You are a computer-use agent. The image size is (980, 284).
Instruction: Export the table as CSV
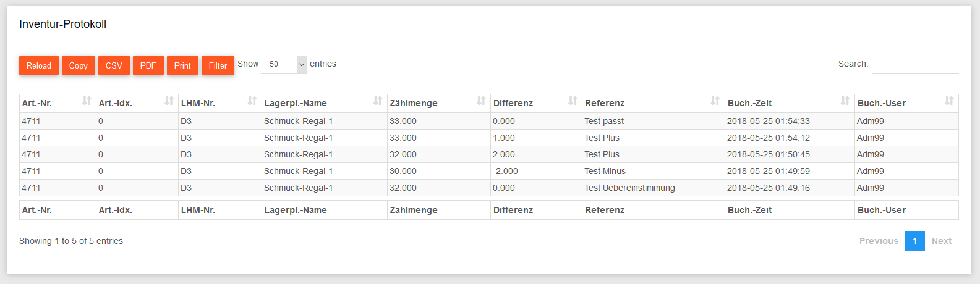point(114,65)
